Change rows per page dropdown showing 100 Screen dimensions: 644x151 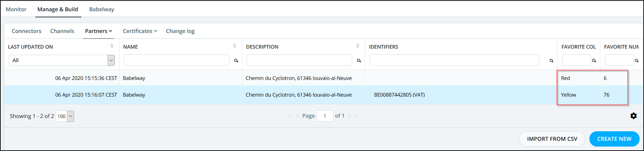(x=65, y=116)
